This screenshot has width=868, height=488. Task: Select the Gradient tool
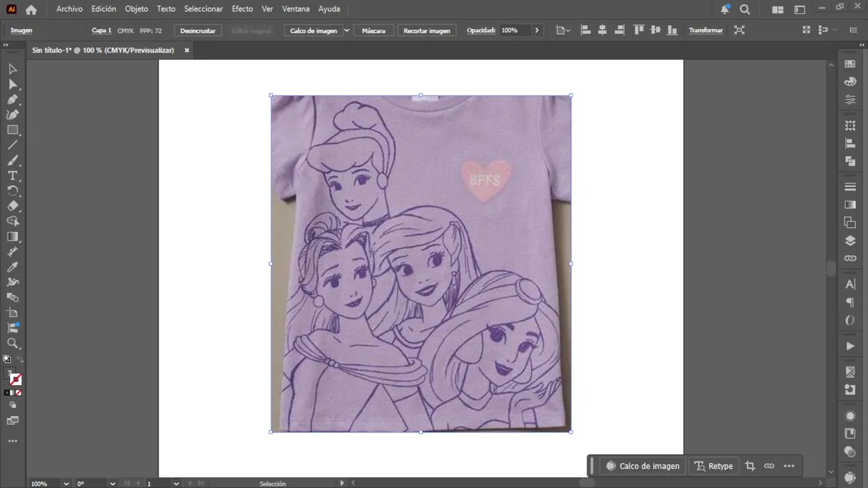click(12, 237)
